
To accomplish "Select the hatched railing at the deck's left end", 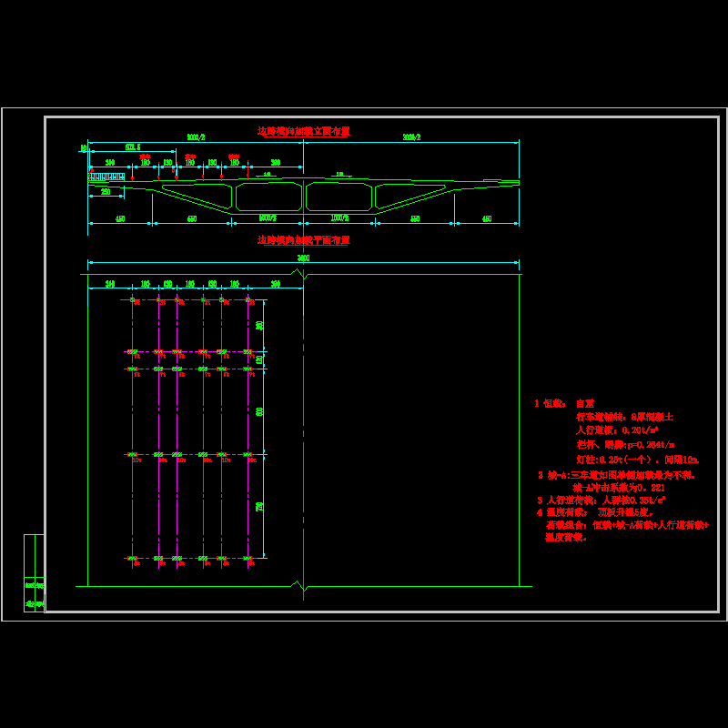I will pyautogui.click(x=106, y=177).
